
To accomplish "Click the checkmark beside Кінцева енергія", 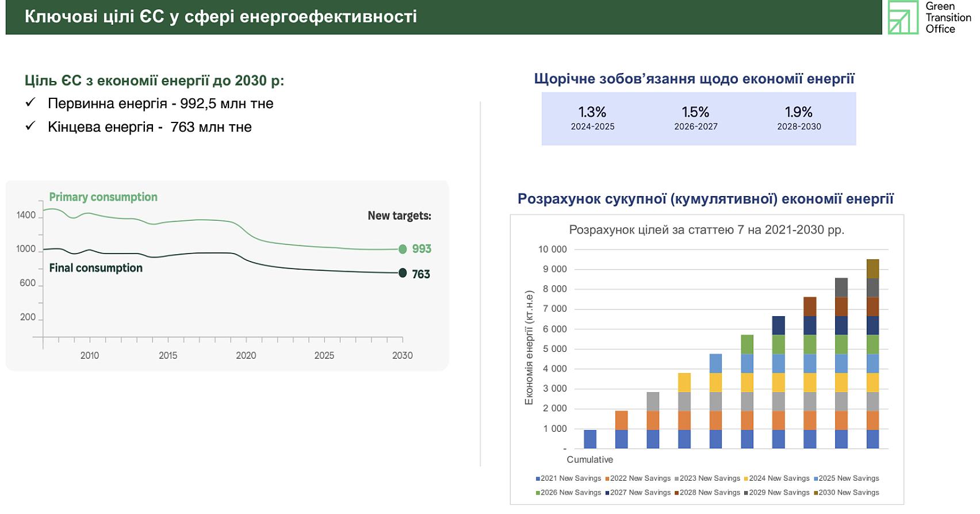I will pyautogui.click(x=30, y=125).
